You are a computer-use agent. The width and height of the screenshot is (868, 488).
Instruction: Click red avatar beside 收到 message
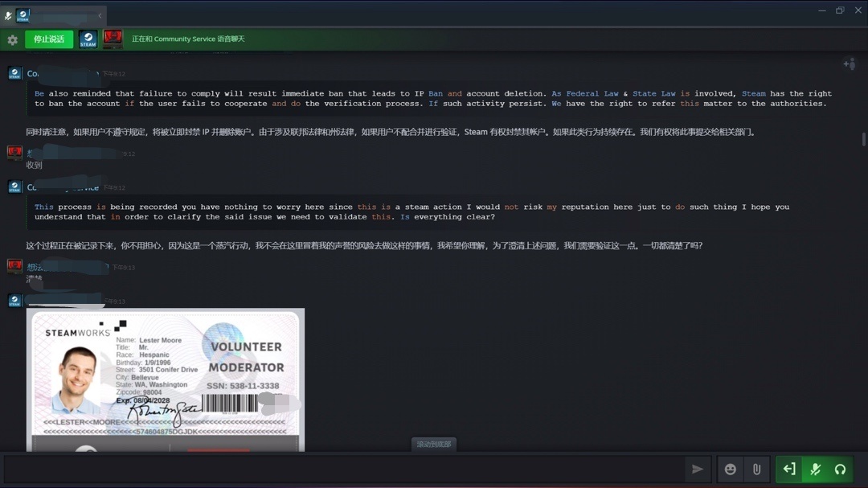(x=15, y=152)
